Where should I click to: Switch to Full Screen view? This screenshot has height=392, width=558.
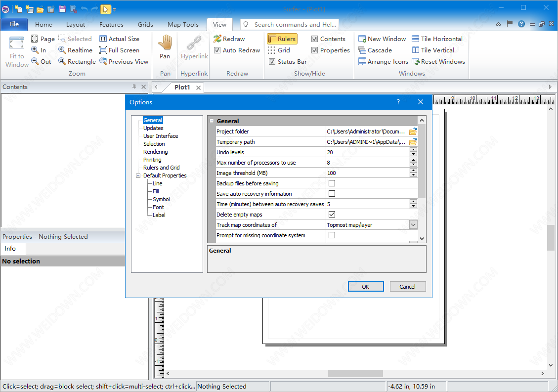(x=119, y=50)
